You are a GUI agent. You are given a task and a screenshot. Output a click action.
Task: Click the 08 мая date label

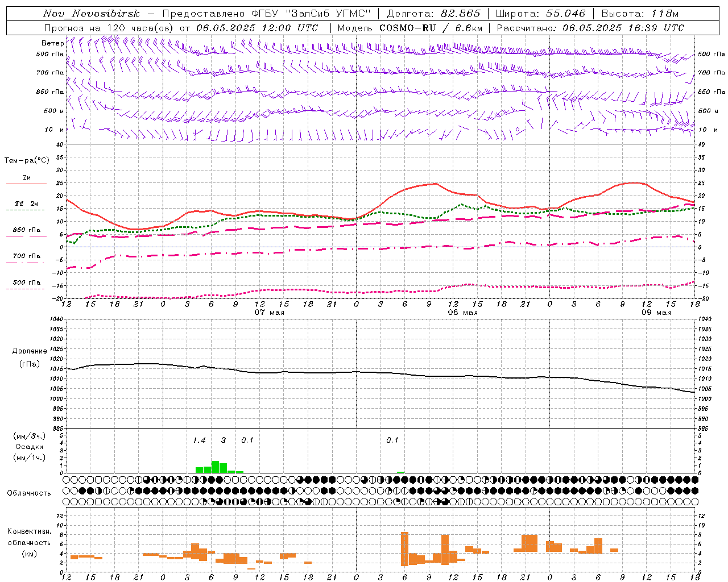(462, 313)
